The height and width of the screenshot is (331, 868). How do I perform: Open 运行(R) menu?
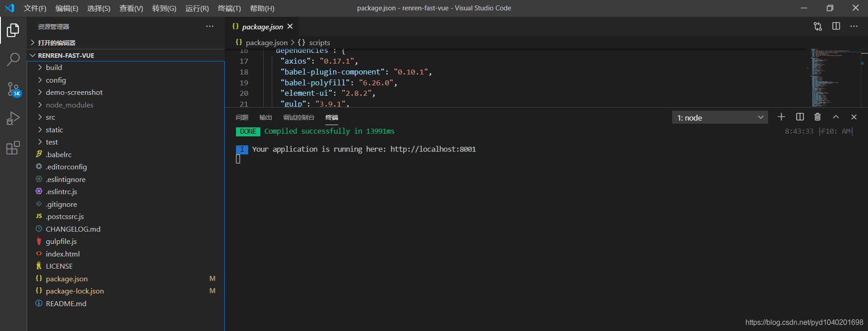(197, 8)
